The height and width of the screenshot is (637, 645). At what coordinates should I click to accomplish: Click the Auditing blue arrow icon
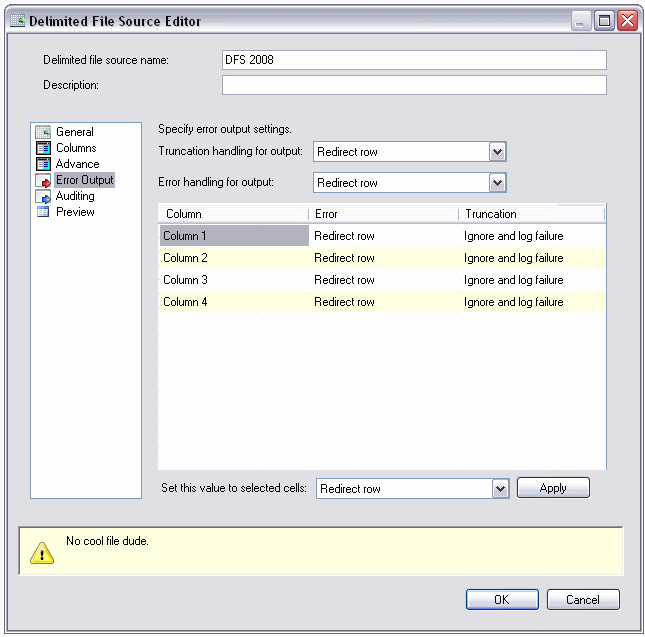[43, 197]
